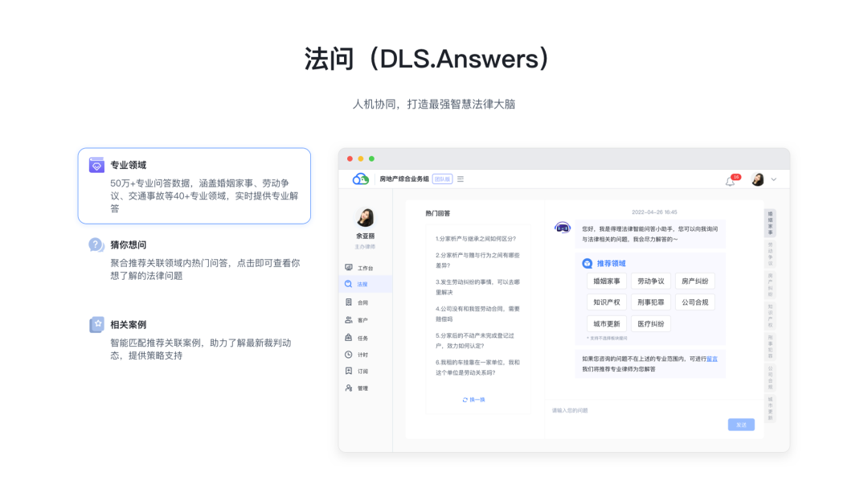Switch to vertical 婚姻家事 tab on right edge

pos(770,223)
